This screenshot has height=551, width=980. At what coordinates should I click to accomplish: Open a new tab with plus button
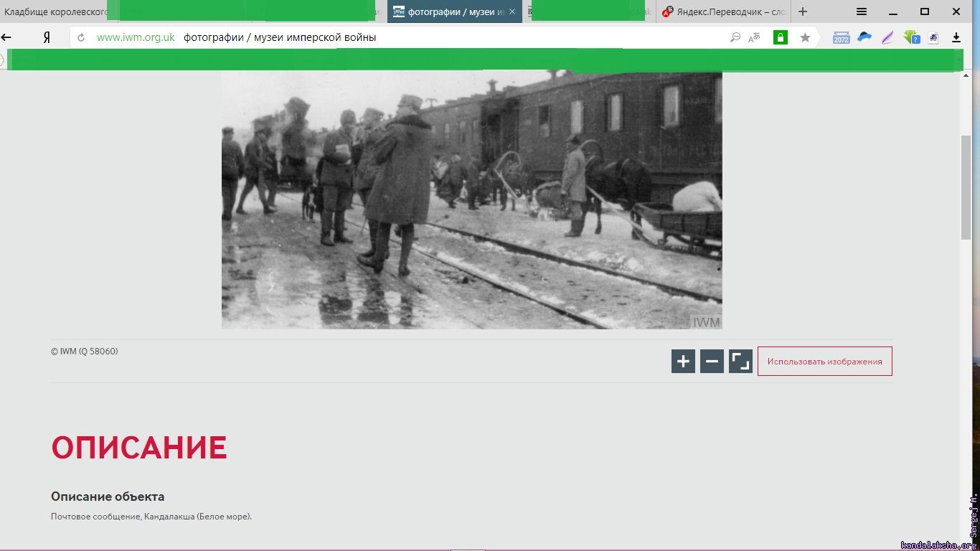click(x=803, y=11)
